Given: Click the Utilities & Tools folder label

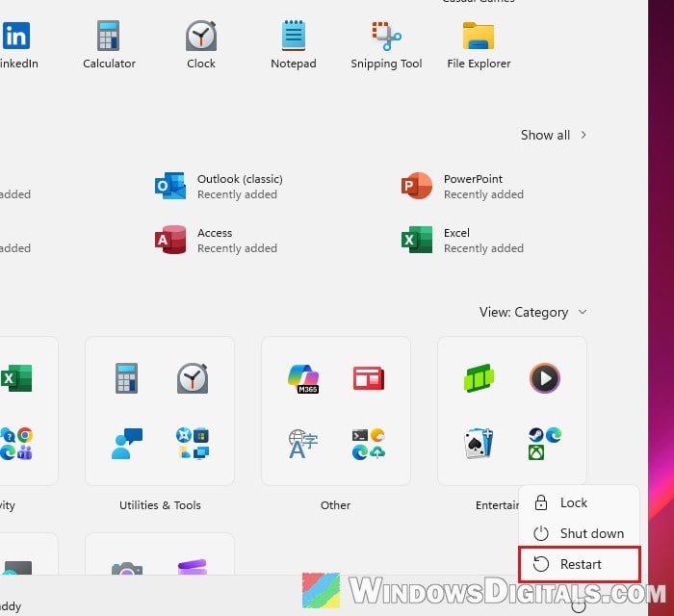Looking at the screenshot, I should pyautogui.click(x=160, y=505).
